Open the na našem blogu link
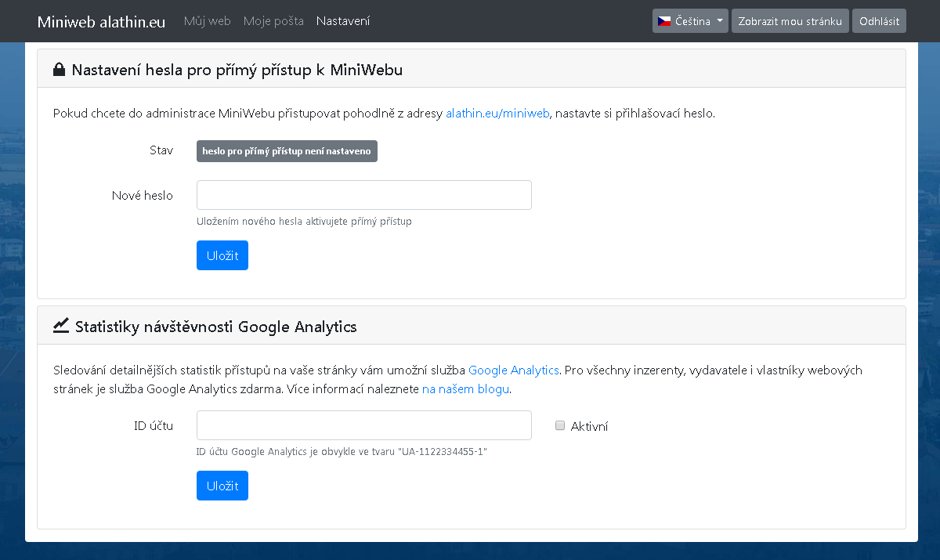 click(x=466, y=388)
